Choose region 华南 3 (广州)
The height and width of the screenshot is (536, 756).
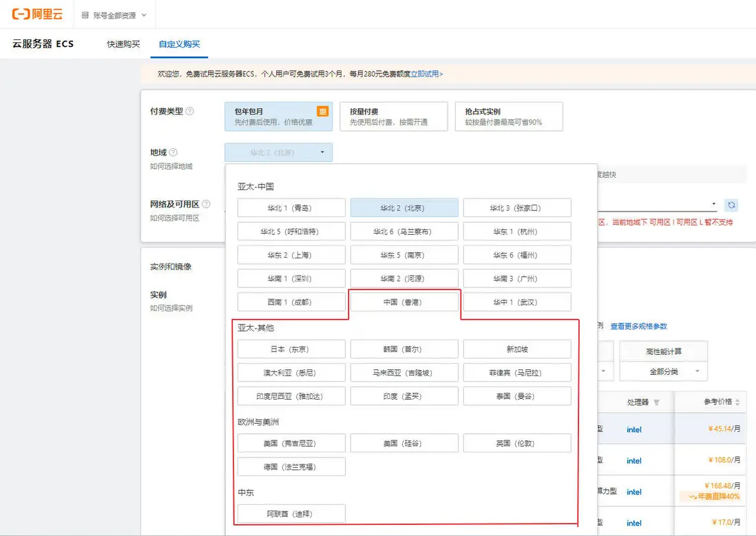tap(517, 279)
